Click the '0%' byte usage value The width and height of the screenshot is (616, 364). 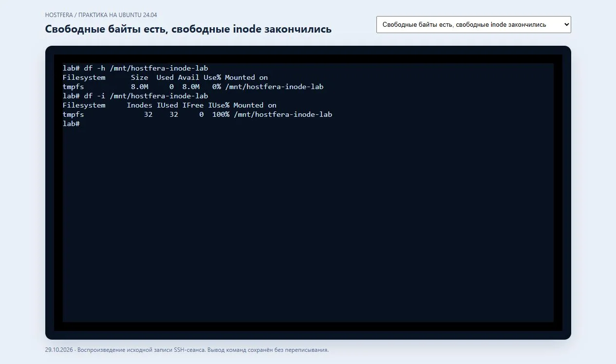[x=216, y=87]
